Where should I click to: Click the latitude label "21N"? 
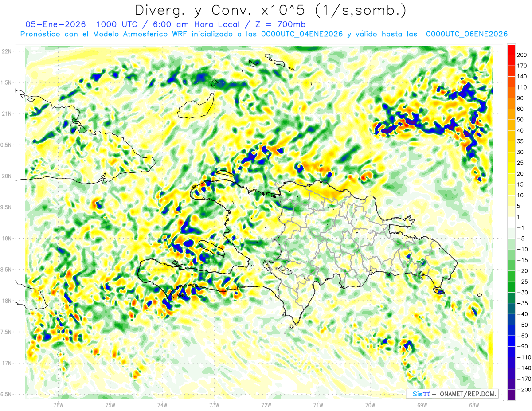point(7,114)
